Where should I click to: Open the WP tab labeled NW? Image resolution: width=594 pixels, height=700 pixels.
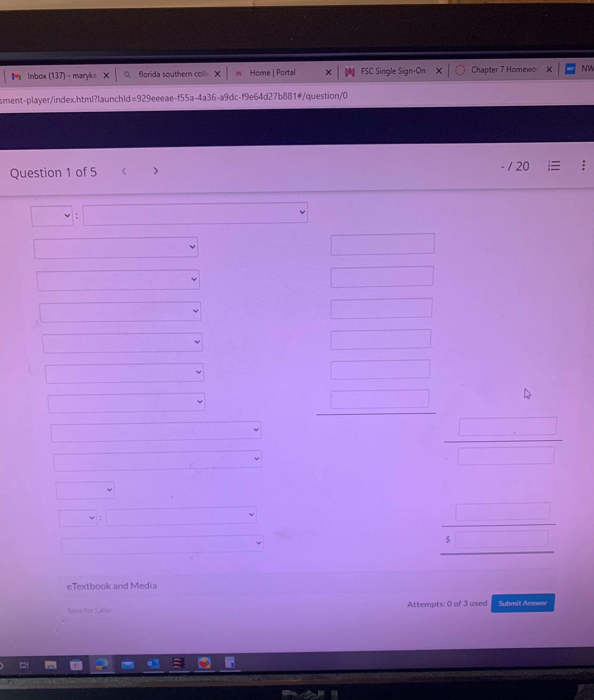pos(579,69)
